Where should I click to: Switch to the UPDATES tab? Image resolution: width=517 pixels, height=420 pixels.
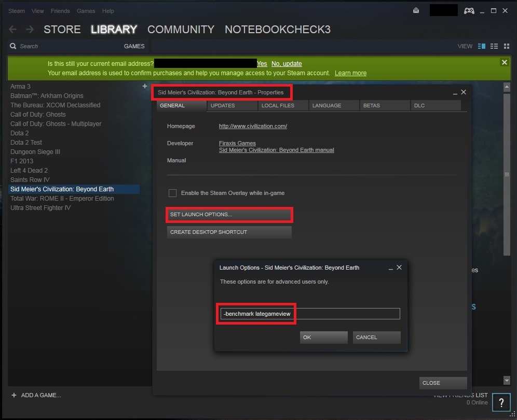point(232,105)
